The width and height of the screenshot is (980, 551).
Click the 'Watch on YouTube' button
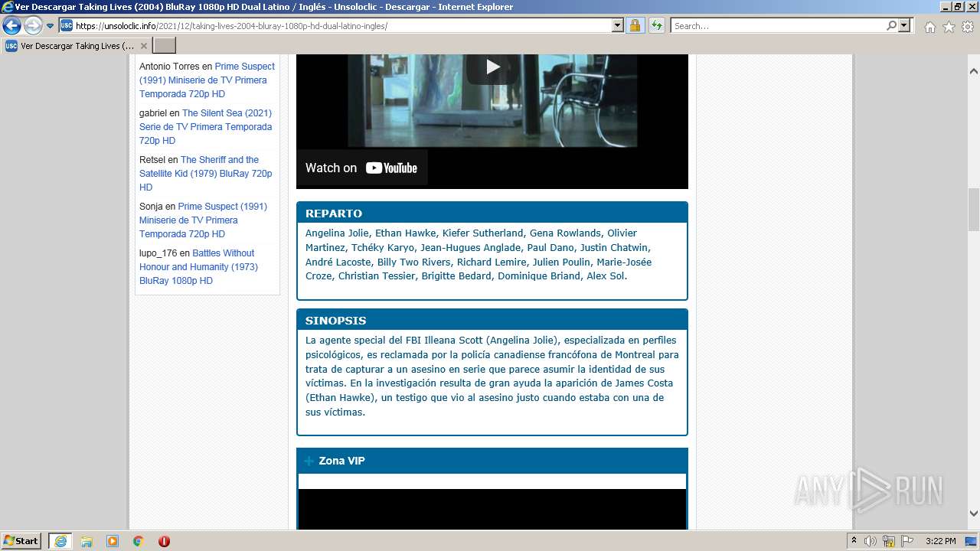361,168
